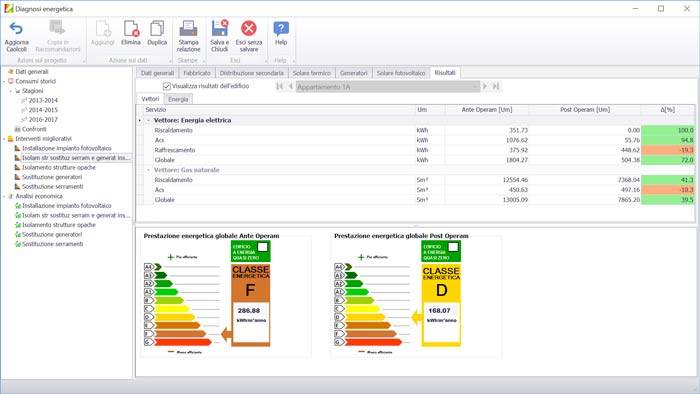Jump to the first apartment record
Image resolution: width=700 pixels, height=394 pixels.
(x=279, y=86)
